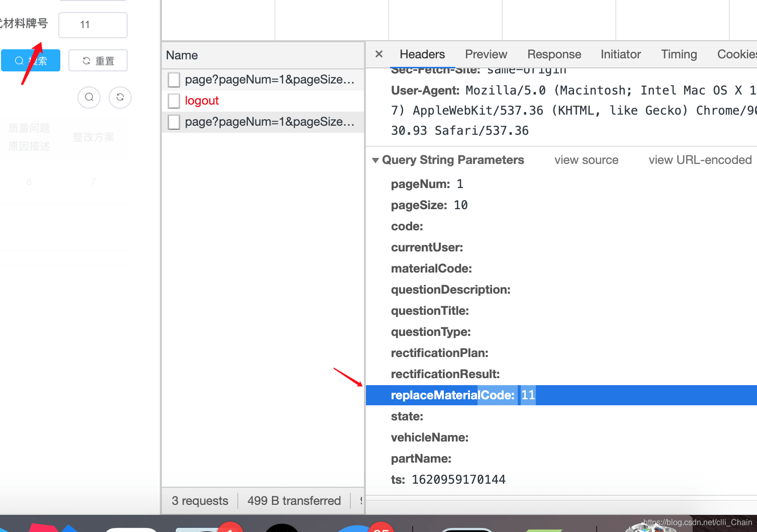This screenshot has height=532, width=757.
Task: Click the ts parameter value 1620959170144
Action: click(x=458, y=480)
